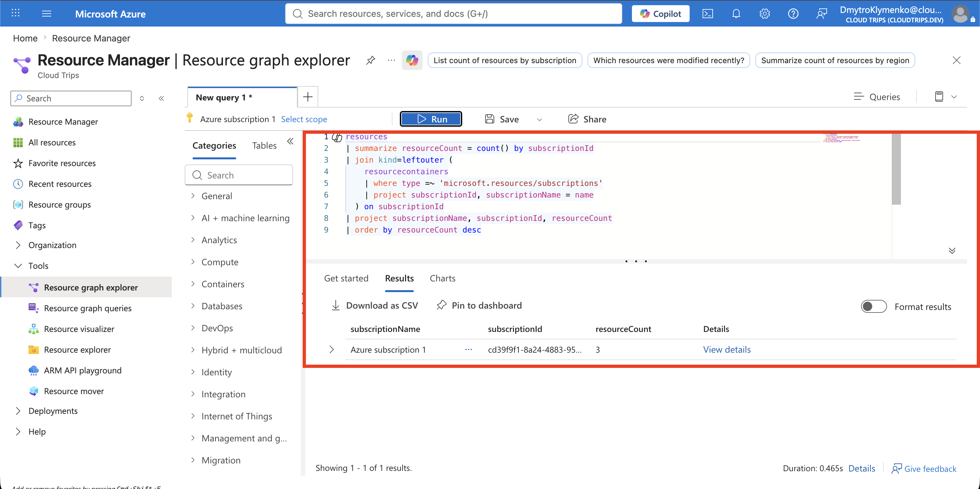Click the categories Search field
The width and height of the screenshot is (980, 489).
pos(239,175)
